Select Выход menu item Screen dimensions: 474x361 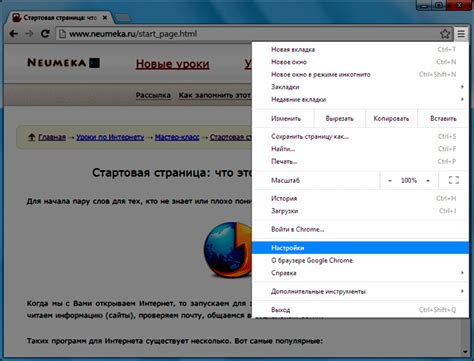(360, 310)
